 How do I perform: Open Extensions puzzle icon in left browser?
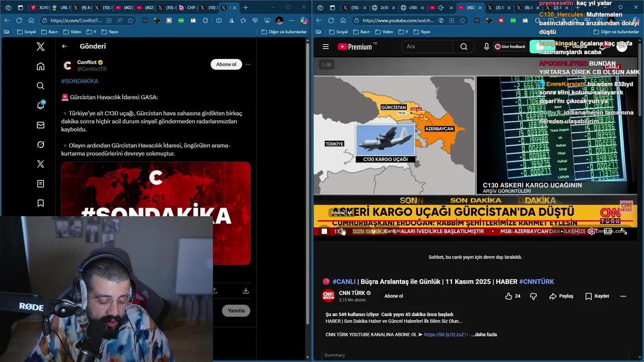click(x=205, y=21)
